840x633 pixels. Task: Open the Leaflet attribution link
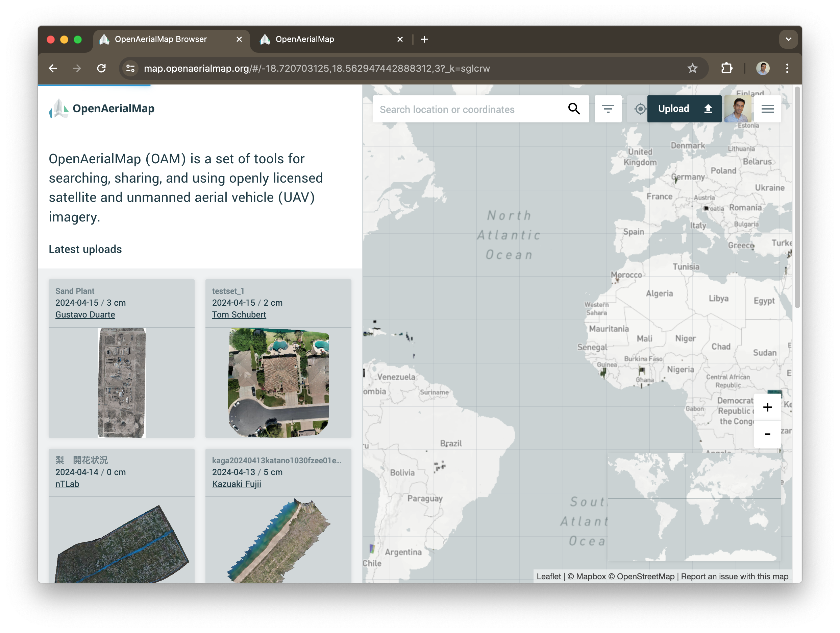548,577
